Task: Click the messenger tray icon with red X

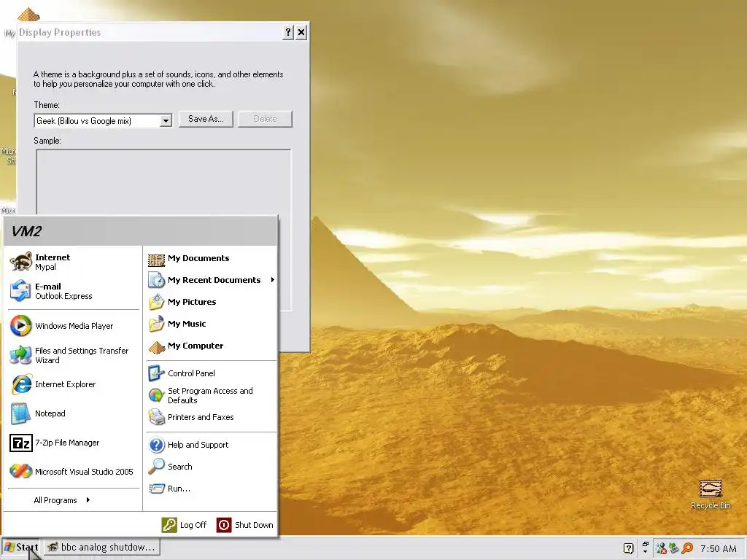Action: coord(661,548)
